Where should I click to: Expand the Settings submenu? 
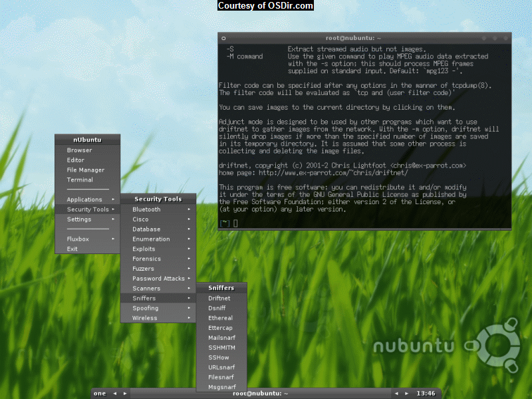pos(87,219)
